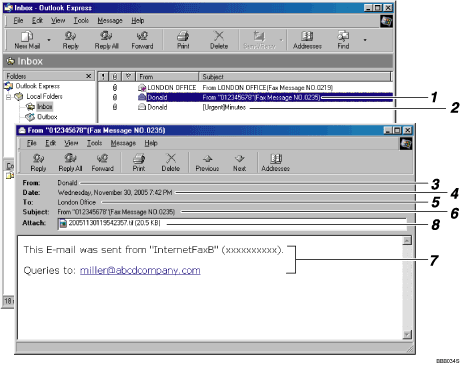Screen dimensions: 460x365
Task: Go to the Next message
Action: [239, 163]
